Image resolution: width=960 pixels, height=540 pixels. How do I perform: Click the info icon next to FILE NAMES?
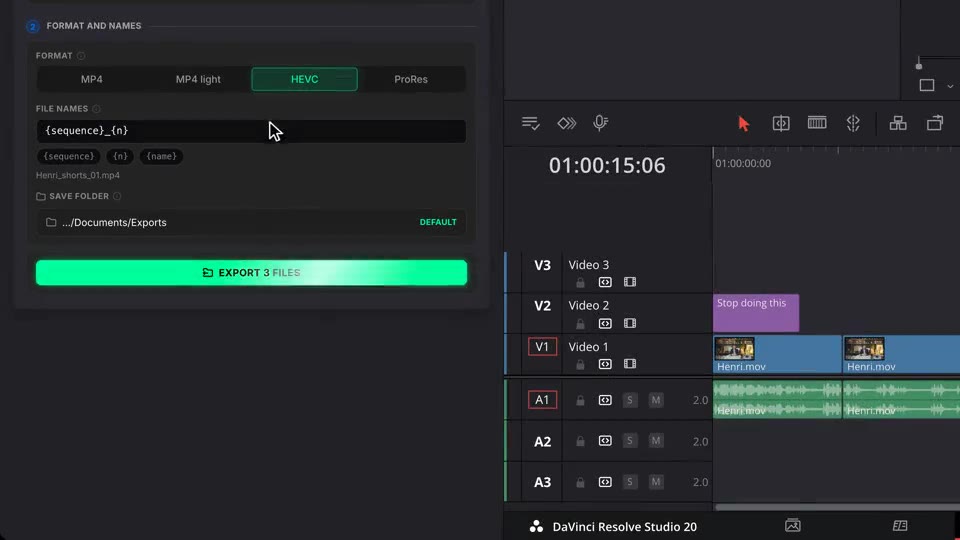click(x=96, y=109)
